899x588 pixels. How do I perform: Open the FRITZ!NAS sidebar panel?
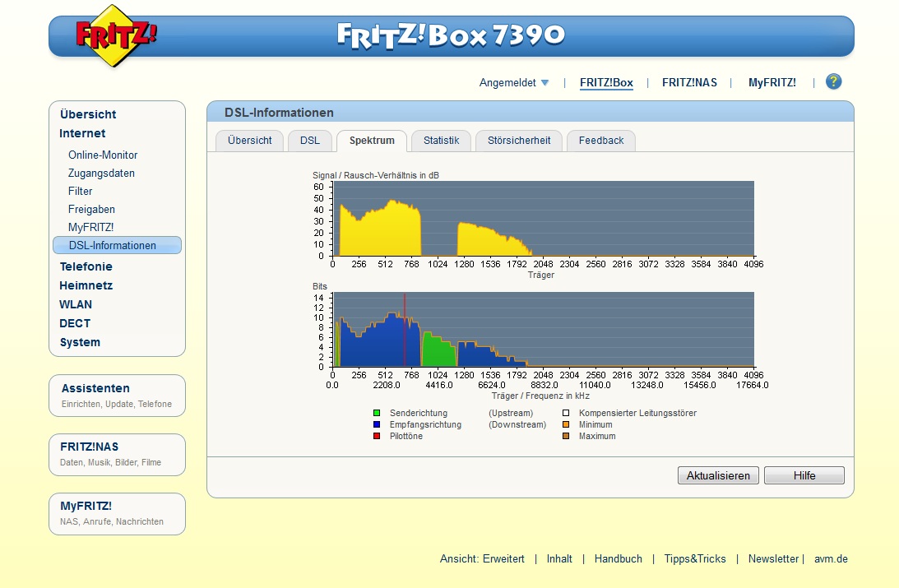117,455
